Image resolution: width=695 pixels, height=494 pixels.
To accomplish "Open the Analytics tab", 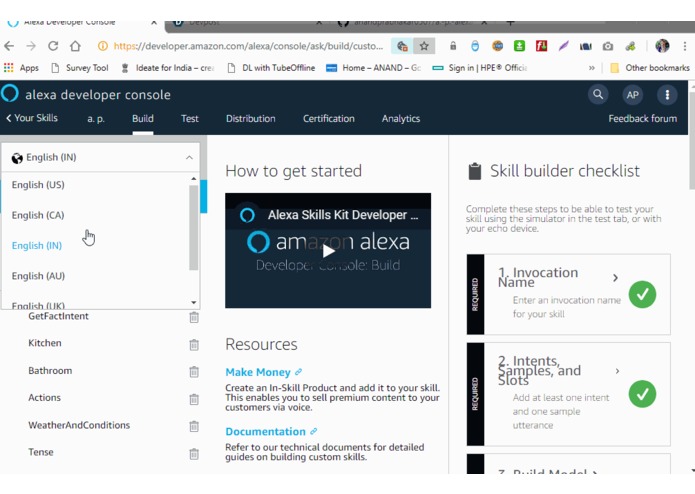I will pyautogui.click(x=401, y=119).
